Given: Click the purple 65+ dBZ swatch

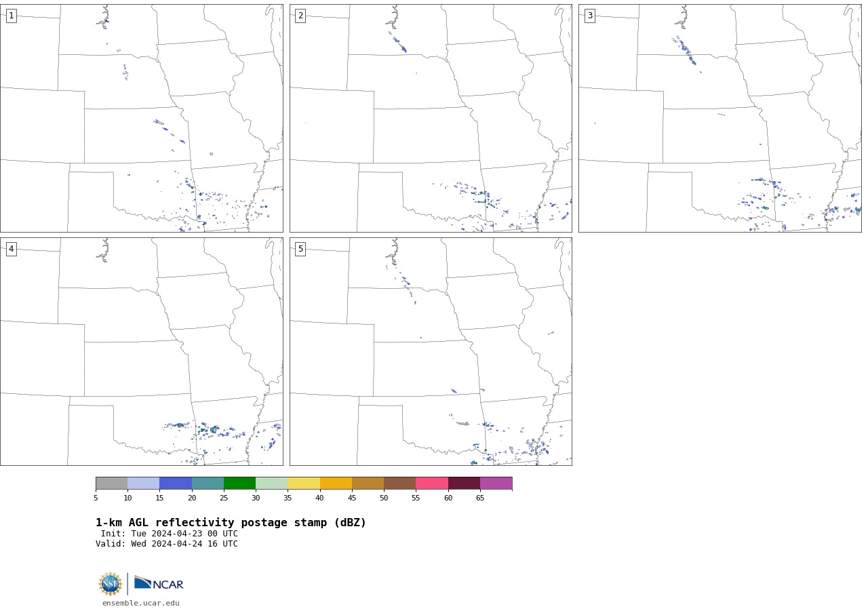Looking at the screenshot, I should click(496, 484).
